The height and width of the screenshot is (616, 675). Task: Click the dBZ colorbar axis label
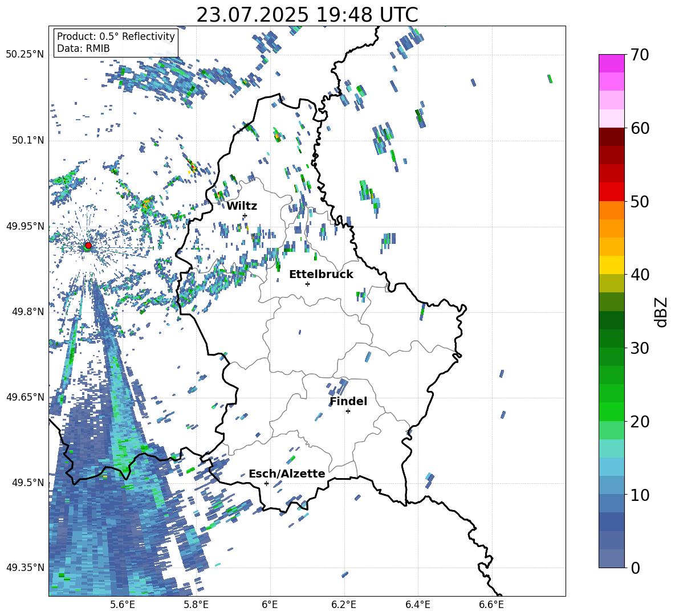pyautogui.click(x=662, y=312)
